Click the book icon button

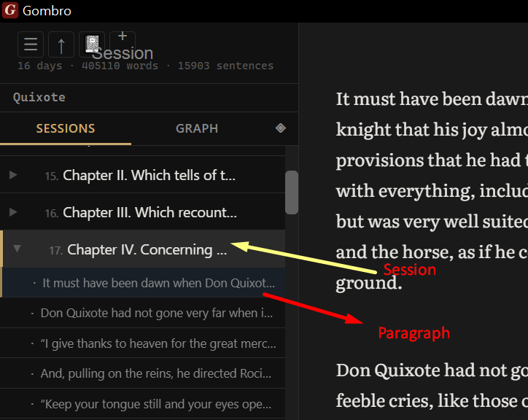pos(92,44)
